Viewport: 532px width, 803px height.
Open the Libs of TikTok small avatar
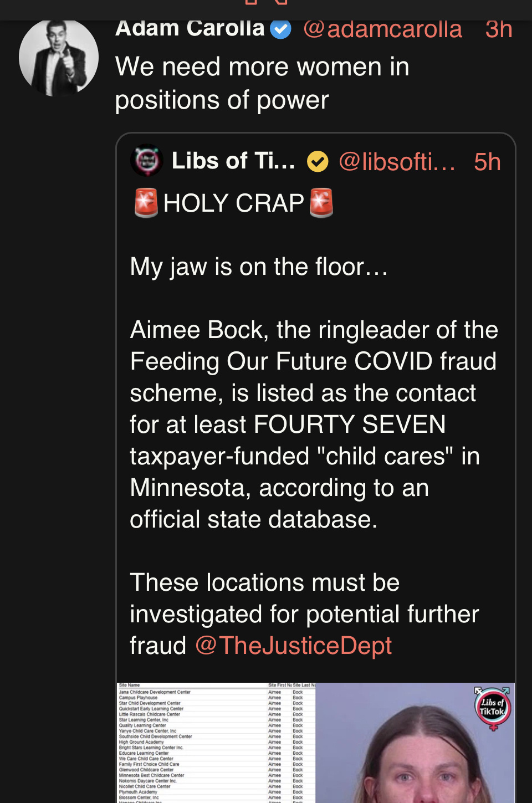pyautogui.click(x=147, y=161)
